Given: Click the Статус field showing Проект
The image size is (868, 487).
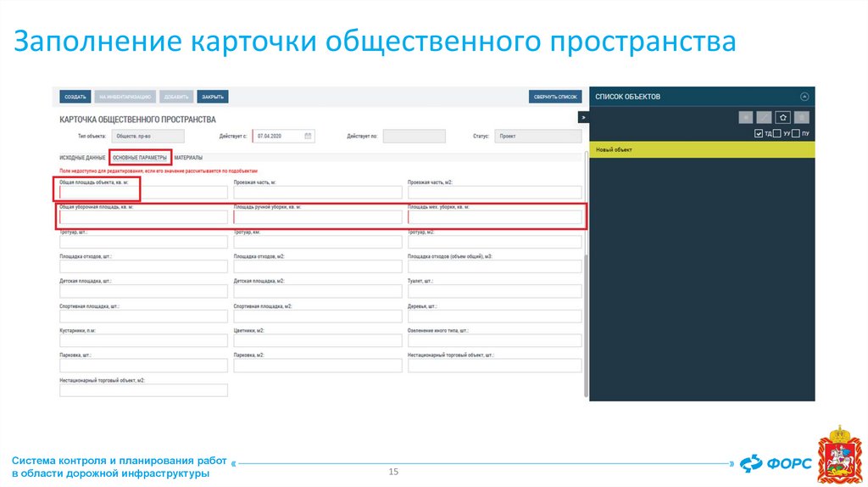Looking at the screenshot, I should coord(538,137).
